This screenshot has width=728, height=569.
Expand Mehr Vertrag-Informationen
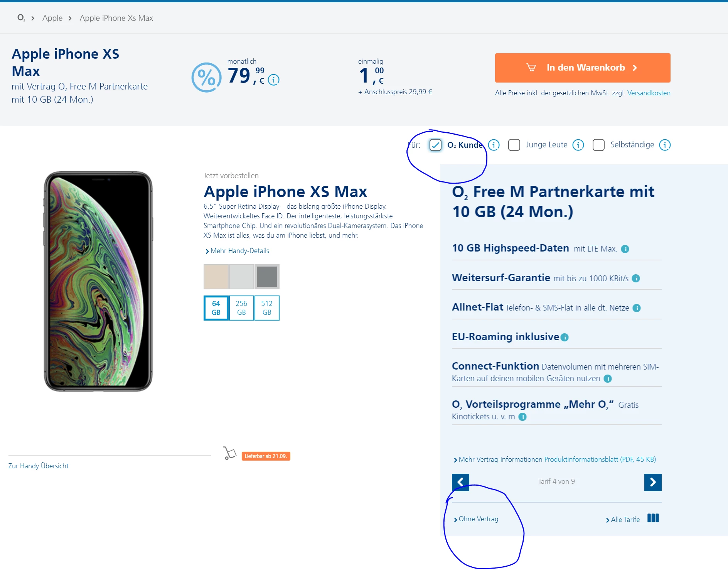498,459
